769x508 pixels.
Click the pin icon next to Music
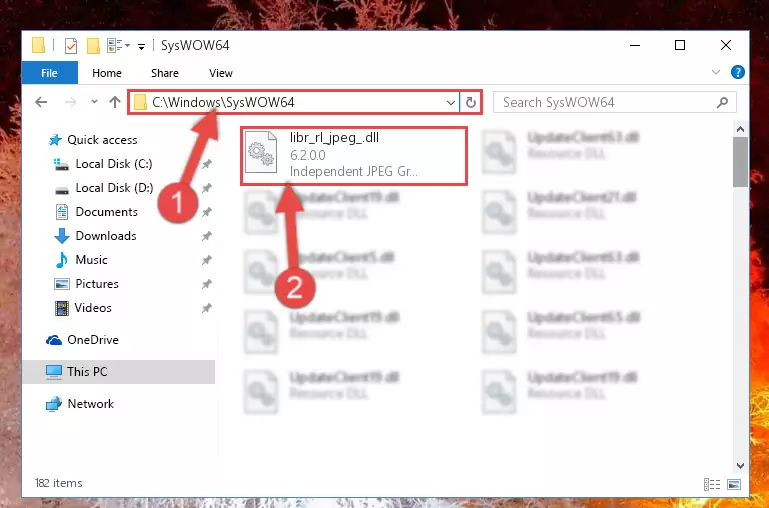point(206,260)
